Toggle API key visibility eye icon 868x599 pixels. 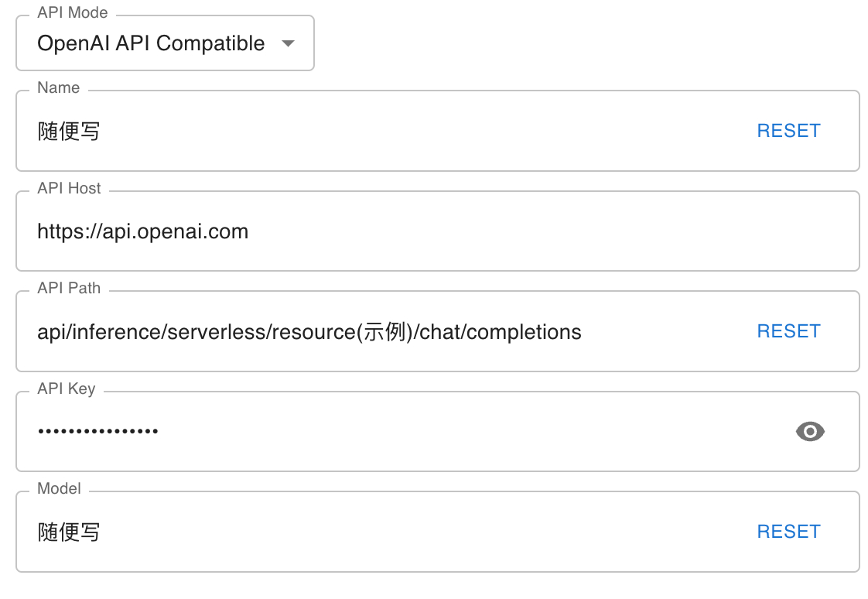tap(810, 432)
